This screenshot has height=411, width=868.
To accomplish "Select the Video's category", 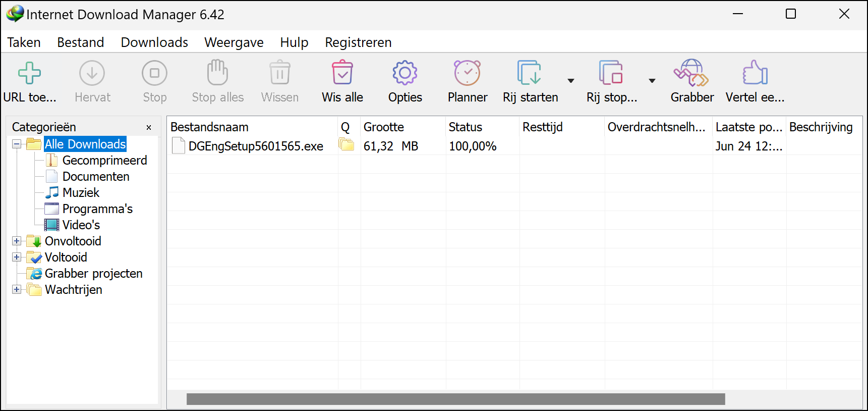I will point(81,225).
